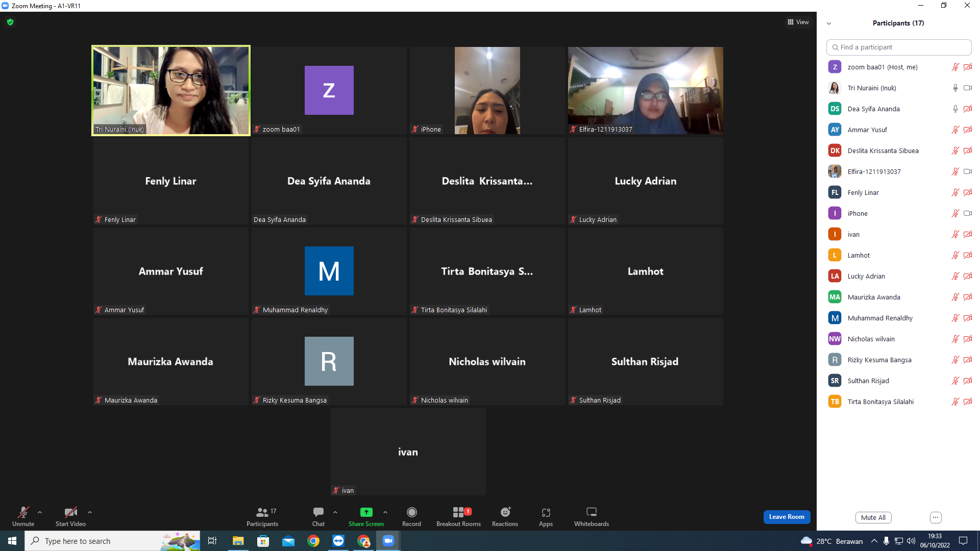Open Task View on the taskbar

212,541
